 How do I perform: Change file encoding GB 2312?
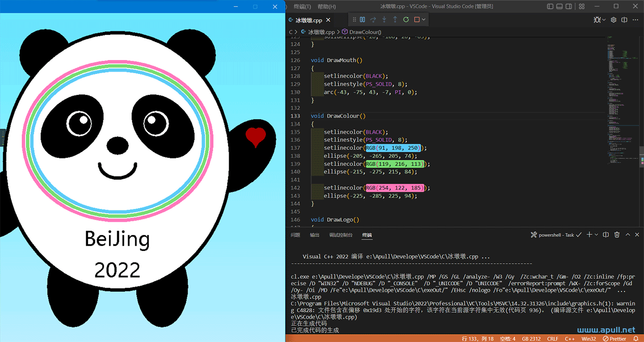click(531, 338)
